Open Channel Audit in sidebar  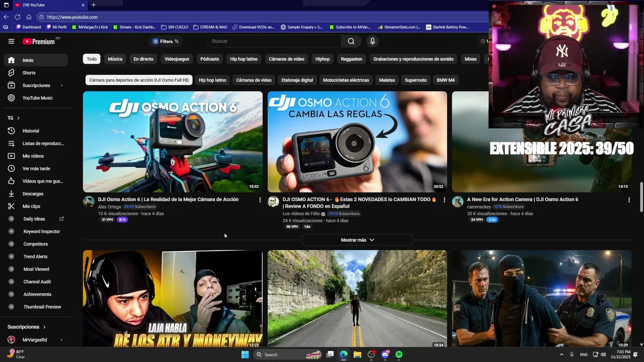[35, 282]
